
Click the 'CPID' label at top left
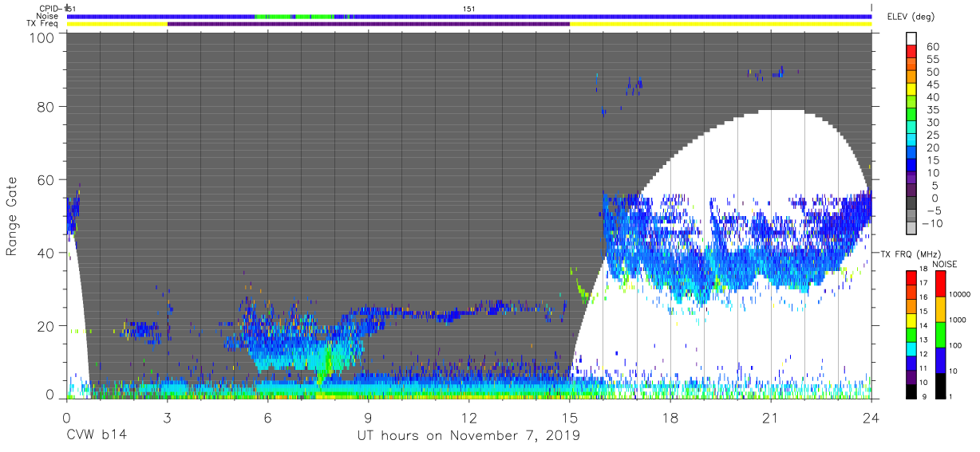tap(49, 8)
